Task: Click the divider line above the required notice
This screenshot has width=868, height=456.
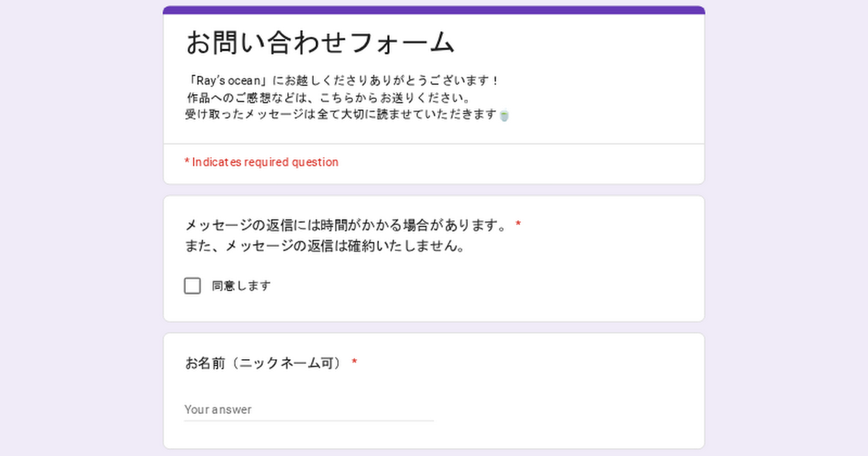Action: point(434,144)
